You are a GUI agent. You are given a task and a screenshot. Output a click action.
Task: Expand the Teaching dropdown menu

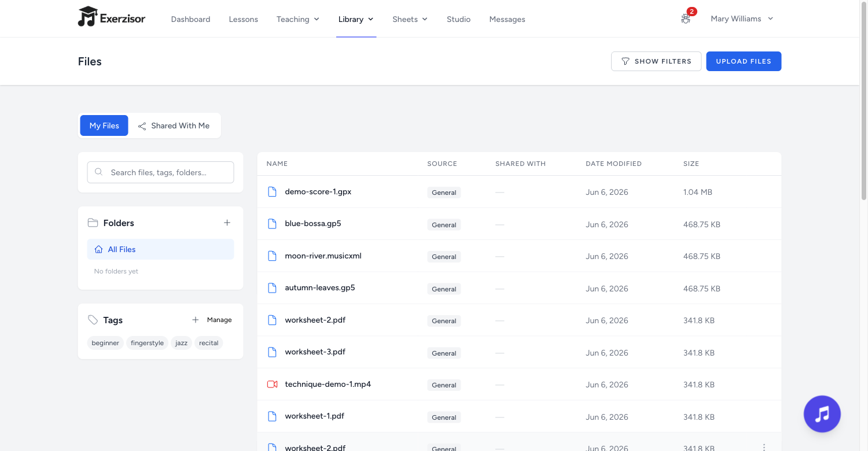298,19
